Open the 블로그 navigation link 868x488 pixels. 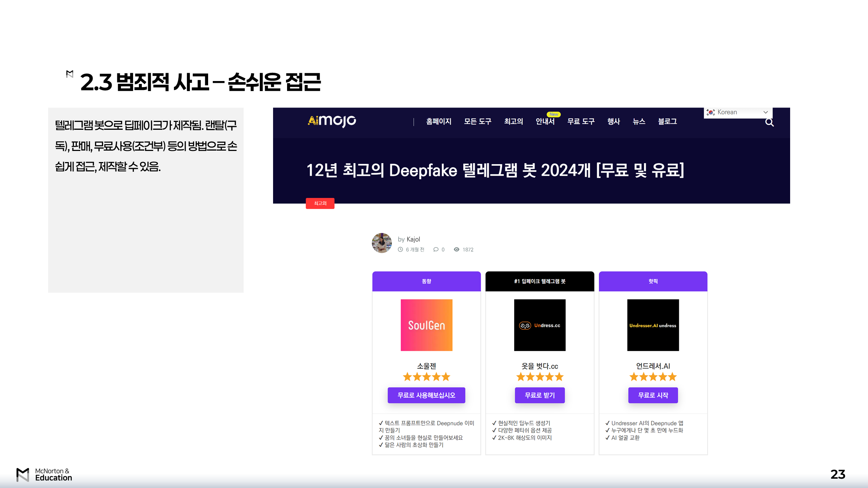point(667,122)
